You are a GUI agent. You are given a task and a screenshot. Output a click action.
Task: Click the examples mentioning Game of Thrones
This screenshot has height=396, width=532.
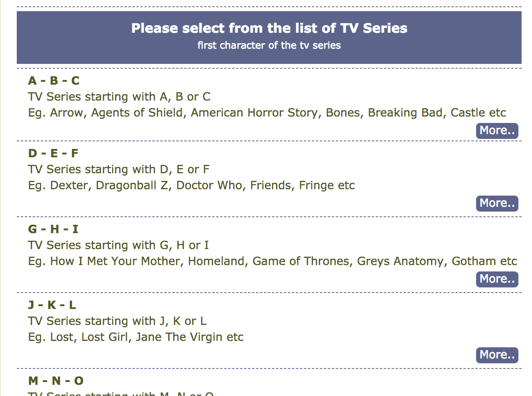click(272, 261)
